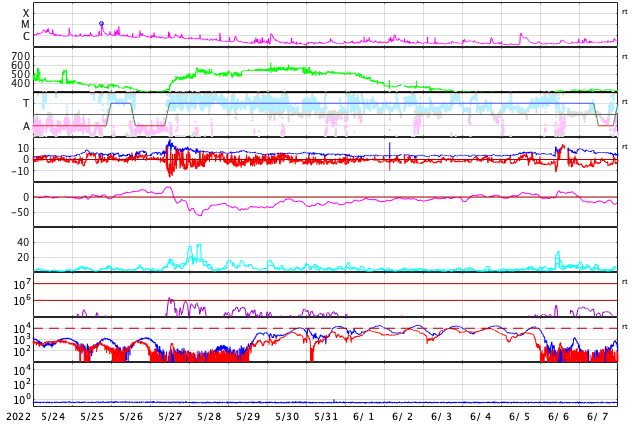Screen dimensions: 634x424
Task: Click the 2022 year label
Action: click(17, 416)
